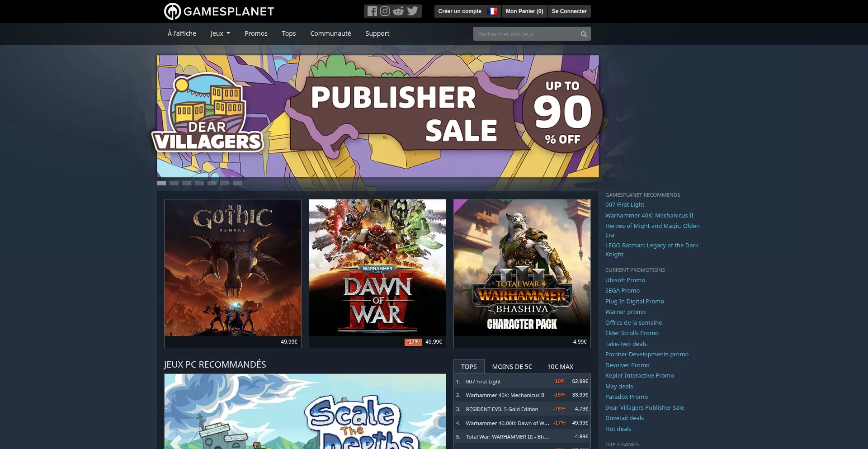Select the fifth carousel slide indicator

(212, 183)
